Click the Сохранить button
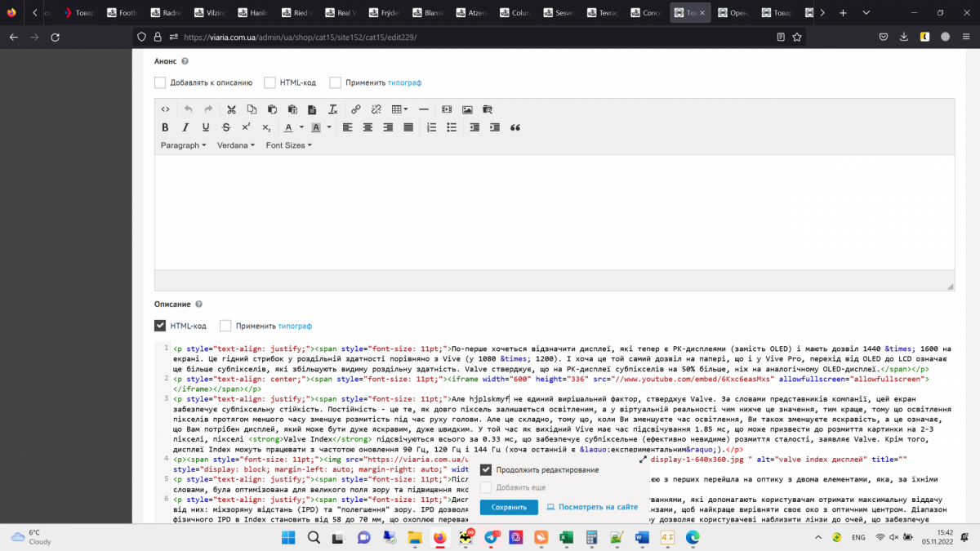Viewport: 980px width, 551px height. pyautogui.click(x=508, y=507)
